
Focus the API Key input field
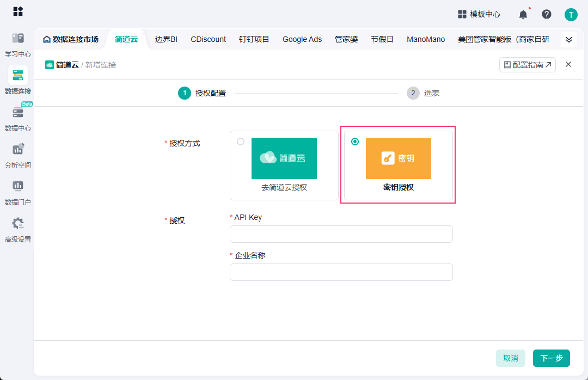point(341,234)
